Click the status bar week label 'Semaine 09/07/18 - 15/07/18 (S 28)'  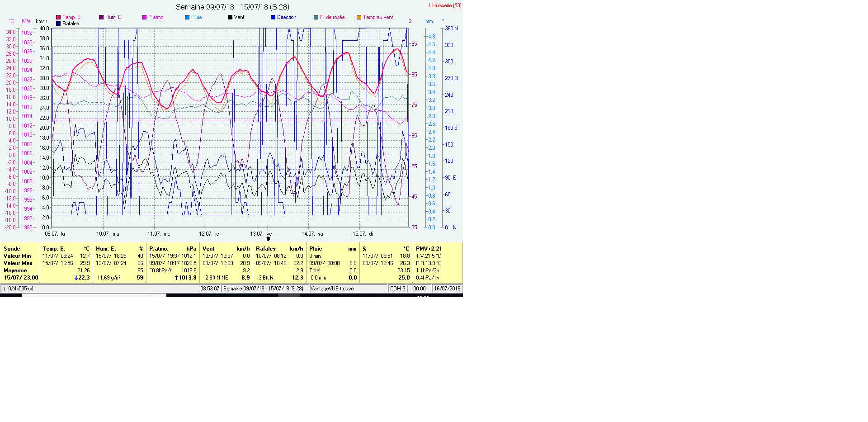tap(264, 289)
